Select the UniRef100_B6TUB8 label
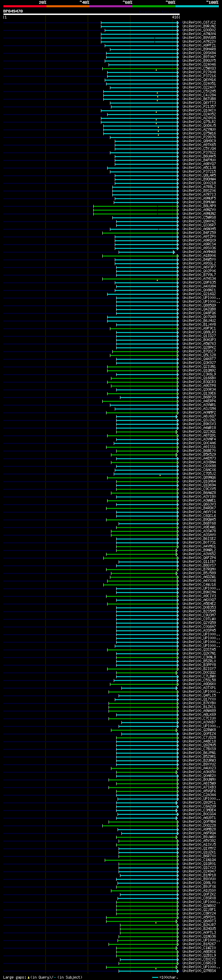The image size is (222, 980). [x=199, y=99]
